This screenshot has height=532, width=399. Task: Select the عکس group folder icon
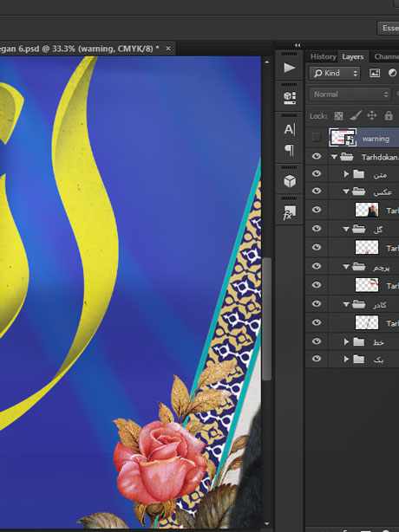pyautogui.click(x=358, y=191)
